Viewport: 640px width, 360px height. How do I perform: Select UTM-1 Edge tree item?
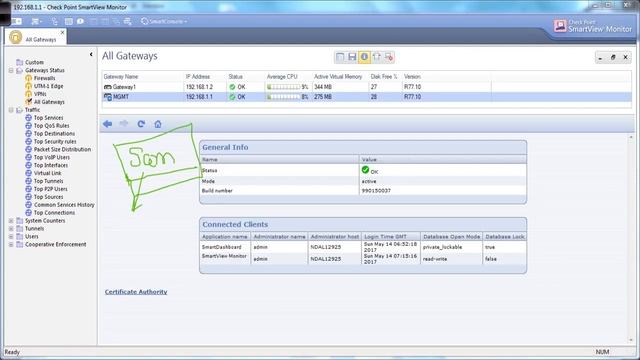(48, 86)
